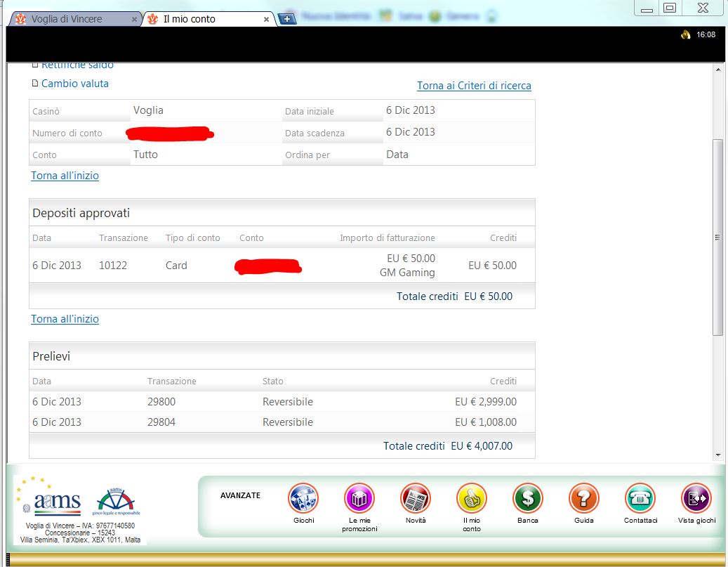Open Le mie promozioni icon
The image size is (728, 567).
[x=359, y=498]
